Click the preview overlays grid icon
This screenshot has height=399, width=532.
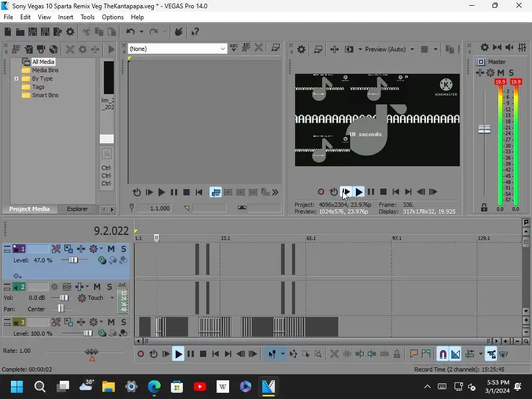424,49
